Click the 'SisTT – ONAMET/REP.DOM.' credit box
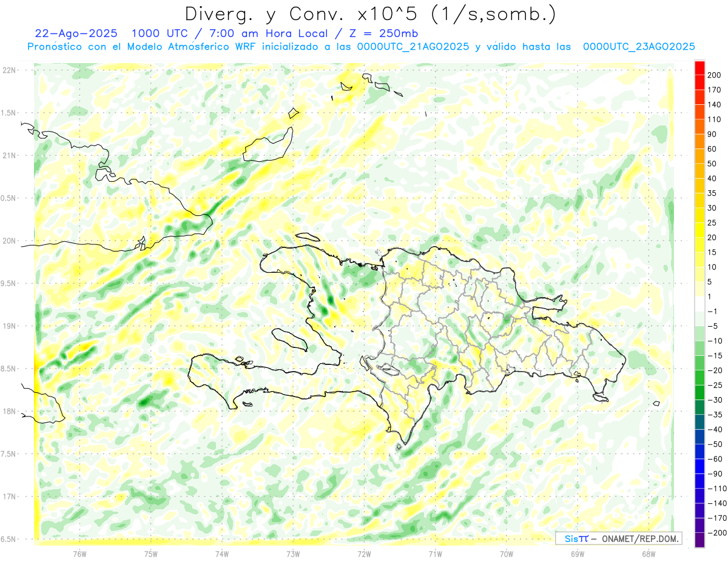Screen dimensions: 728x562 618,538
